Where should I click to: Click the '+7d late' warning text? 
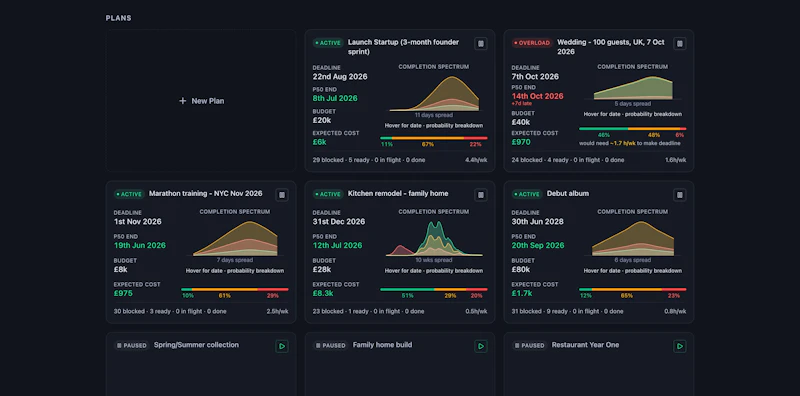(x=520, y=104)
